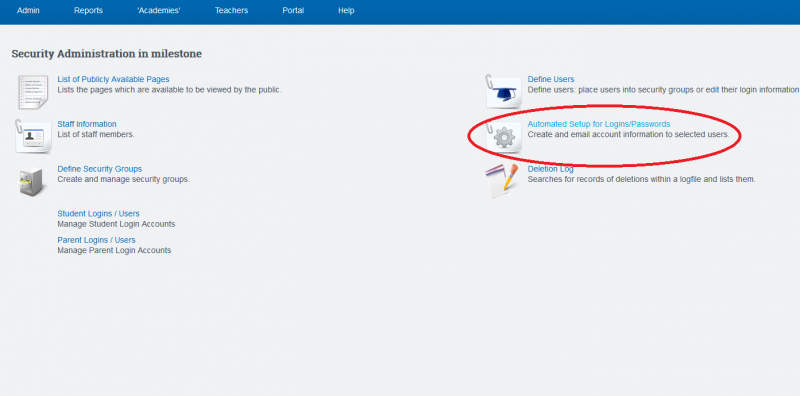Image resolution: width=800 pixels, height=396 pixels.
Task: Click the document icon for Publicly Available Pages
Action: click(33, 92)
